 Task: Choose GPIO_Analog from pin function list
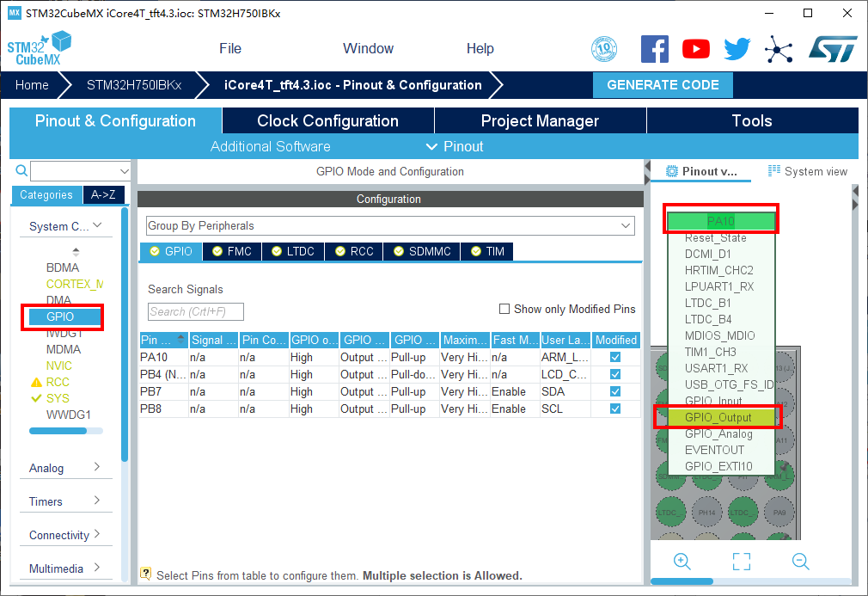(718, 433)
